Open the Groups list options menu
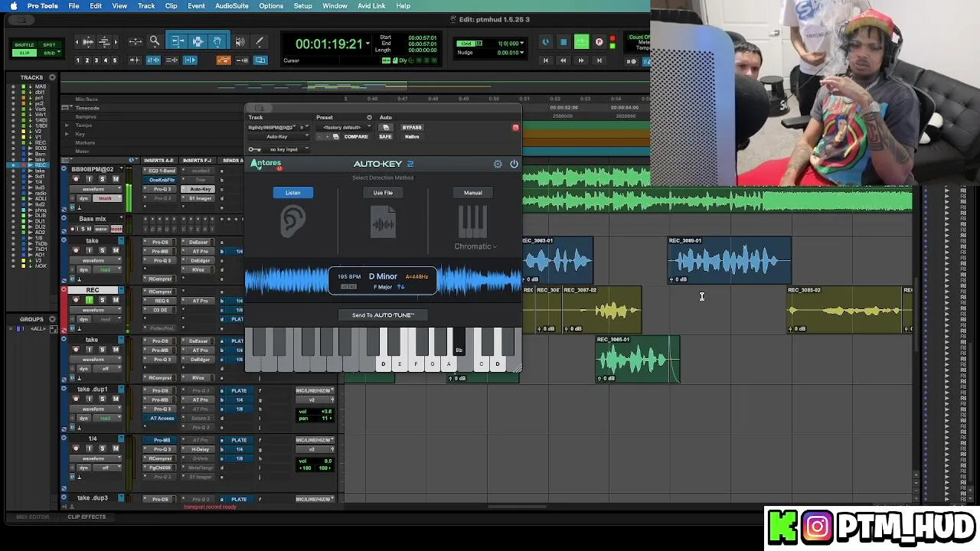 (52, 319)
